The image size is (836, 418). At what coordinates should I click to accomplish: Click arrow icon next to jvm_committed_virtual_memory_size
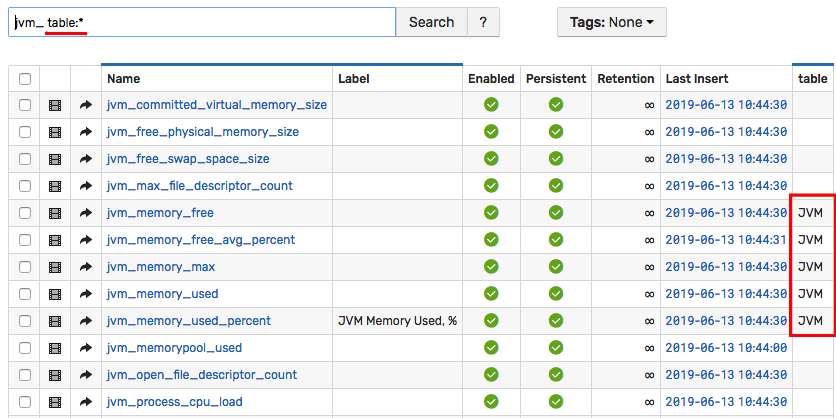pos(86,105)
